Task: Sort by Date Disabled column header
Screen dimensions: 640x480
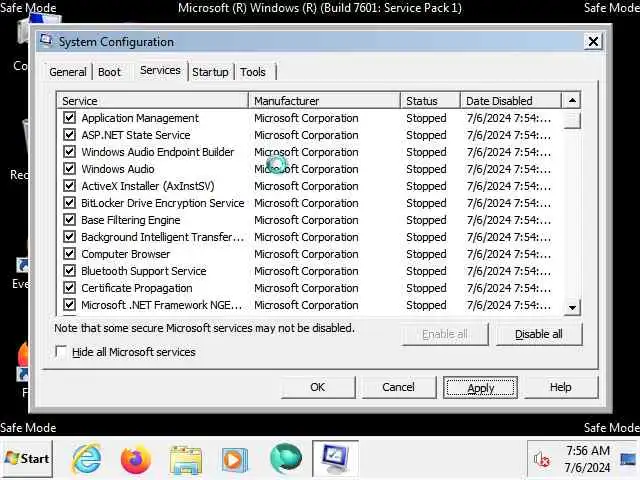Action: pos(511,101)
